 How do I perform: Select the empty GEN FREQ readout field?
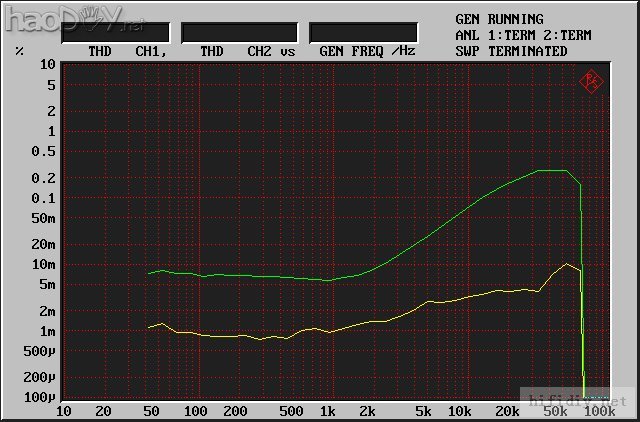[363, 33]
